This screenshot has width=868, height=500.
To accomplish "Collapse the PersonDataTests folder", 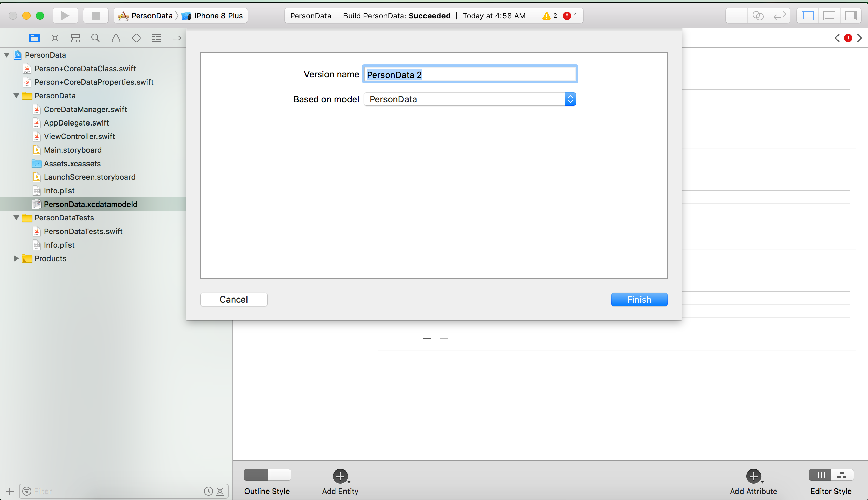I will tap(16, 218).
